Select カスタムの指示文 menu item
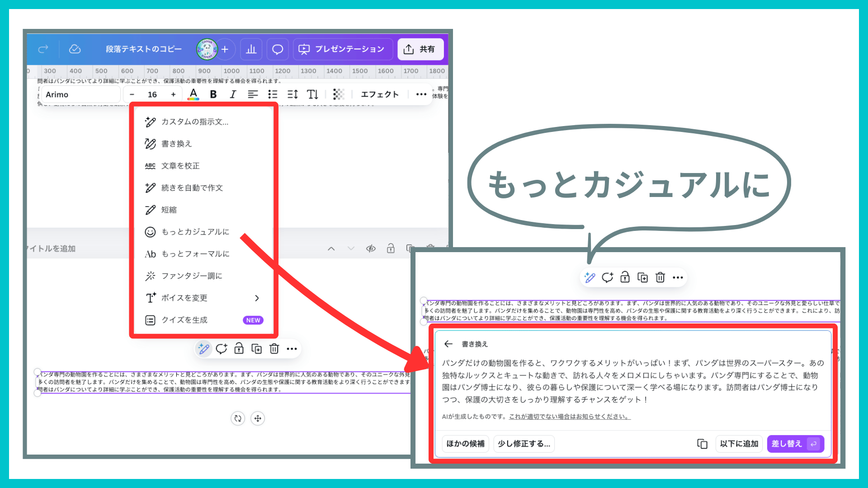The width and height of the screenshot is (868, 488). pyautogui.click(x=203, y=122)
